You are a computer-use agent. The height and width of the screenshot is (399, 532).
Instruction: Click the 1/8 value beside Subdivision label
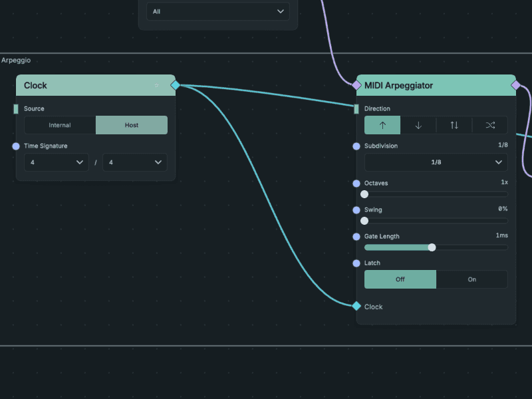coord(503,145)
